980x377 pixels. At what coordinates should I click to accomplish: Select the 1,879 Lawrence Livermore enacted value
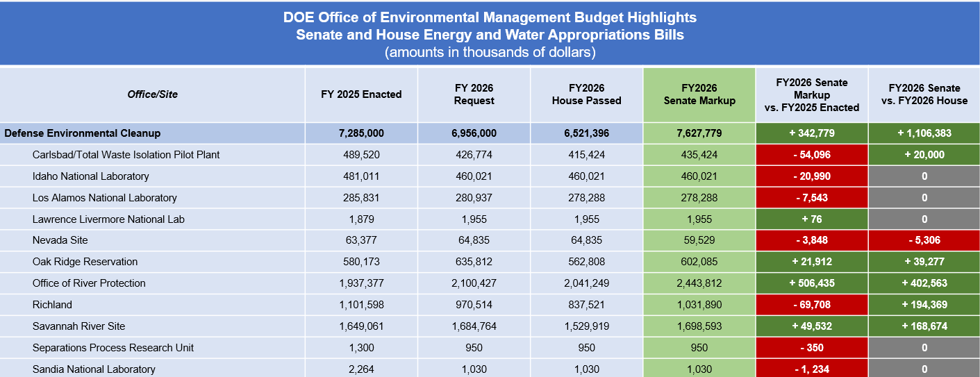[361, 219]
